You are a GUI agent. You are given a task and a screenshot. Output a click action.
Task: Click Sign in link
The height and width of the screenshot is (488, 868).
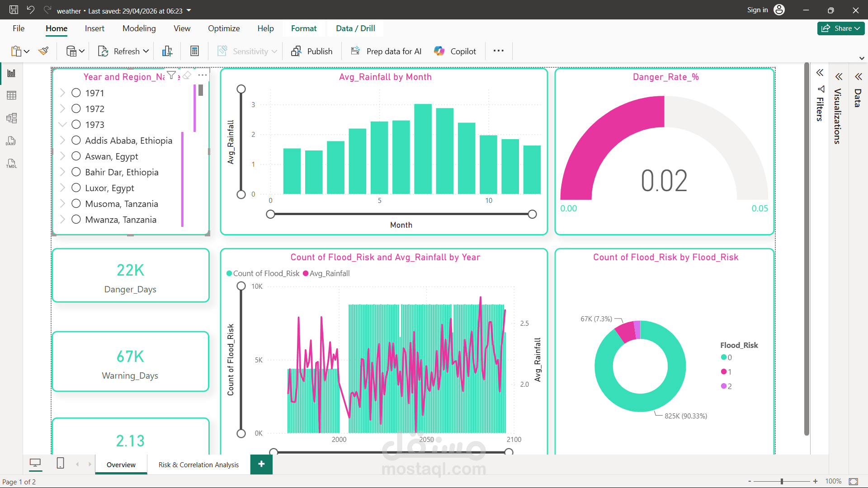[757, 10]
